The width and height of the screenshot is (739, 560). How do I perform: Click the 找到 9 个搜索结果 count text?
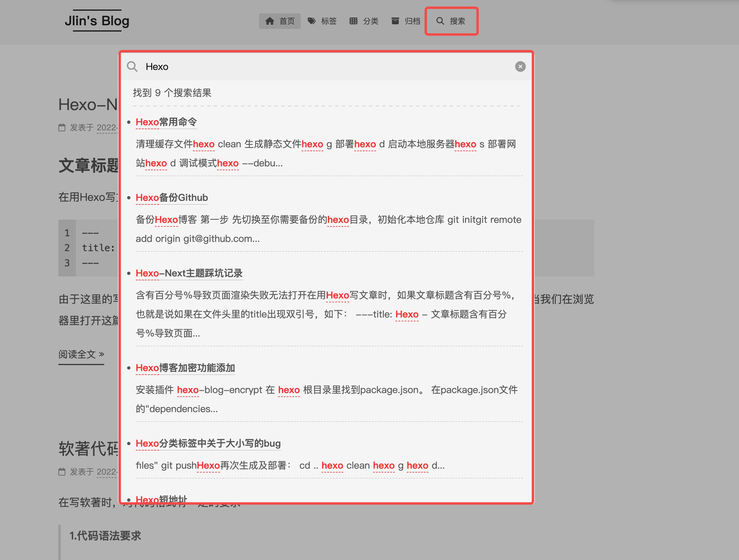pos(172,93)
